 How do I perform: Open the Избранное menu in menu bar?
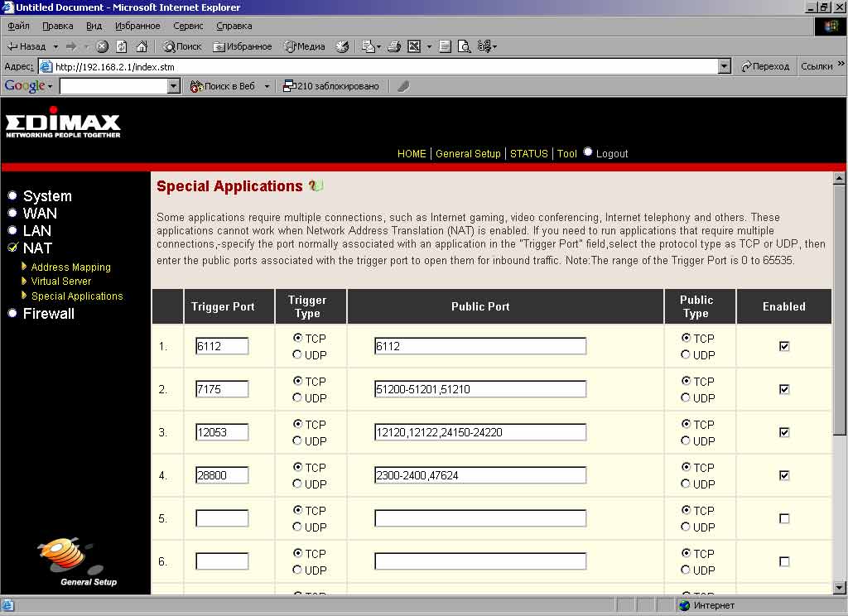pyautogui.click(x=137, y=26)
